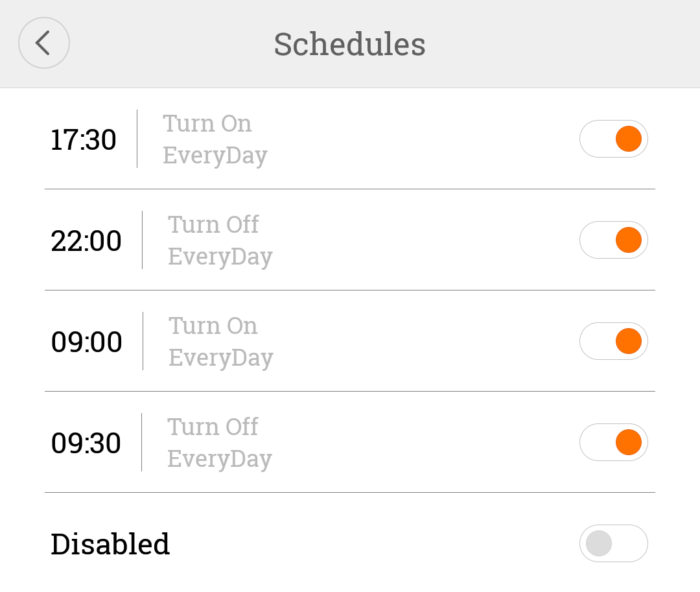Image resolution: width=700 pixels, height=592 pixels.
Task: Click EveryDay repeat text for 17:30
Action: pos(215,156)
